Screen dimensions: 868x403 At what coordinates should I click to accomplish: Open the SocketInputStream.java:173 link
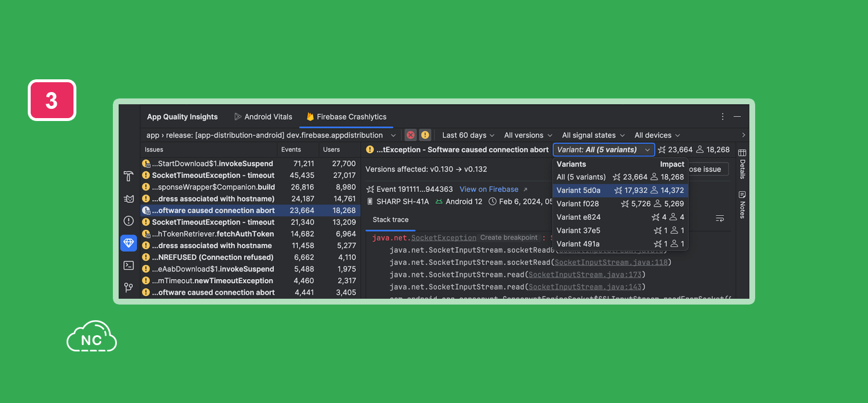click(x=585, y=274)
